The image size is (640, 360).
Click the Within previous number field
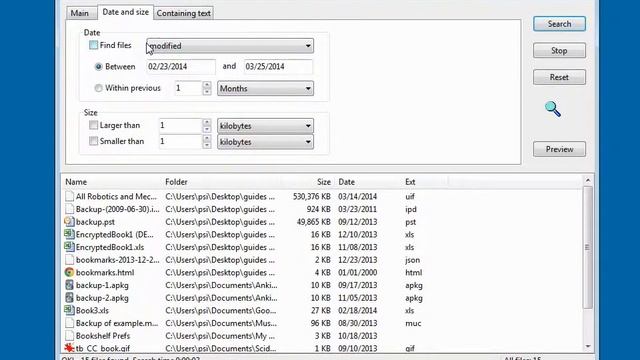click(188, 88)
